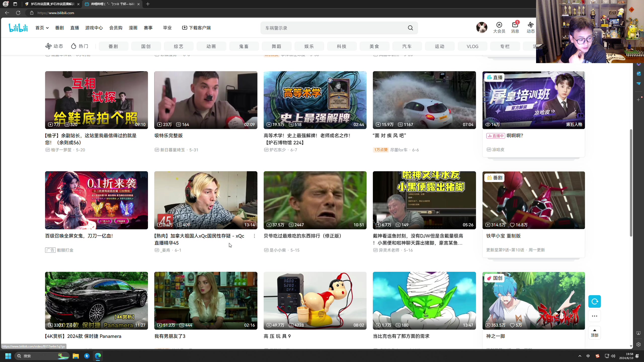Click the user avatar

click(482, 27)
